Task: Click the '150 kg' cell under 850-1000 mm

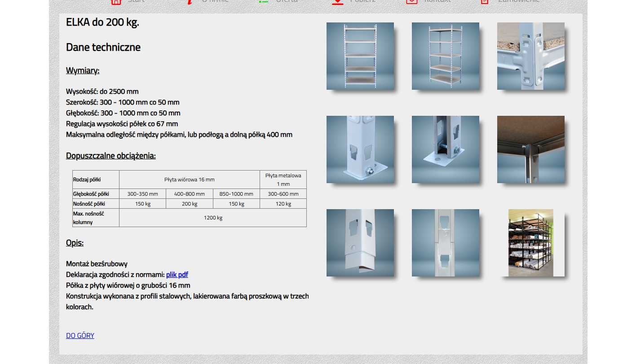Action: 237,204
